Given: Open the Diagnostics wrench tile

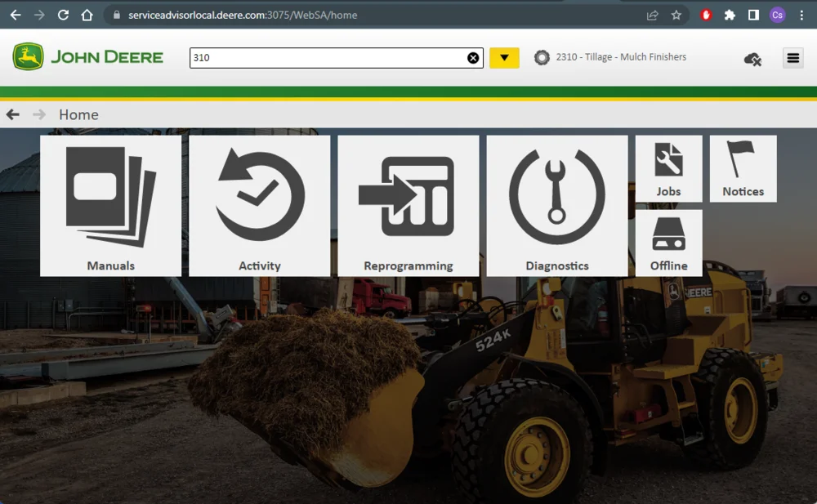Looking at the screenshot, I should [556, 206].
